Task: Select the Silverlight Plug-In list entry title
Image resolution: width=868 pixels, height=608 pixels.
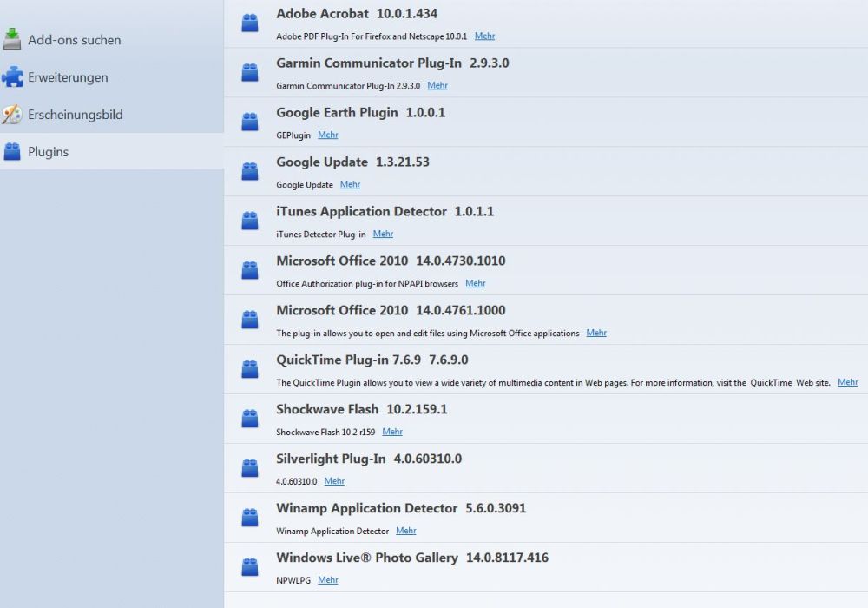Action: coord(331,459)
